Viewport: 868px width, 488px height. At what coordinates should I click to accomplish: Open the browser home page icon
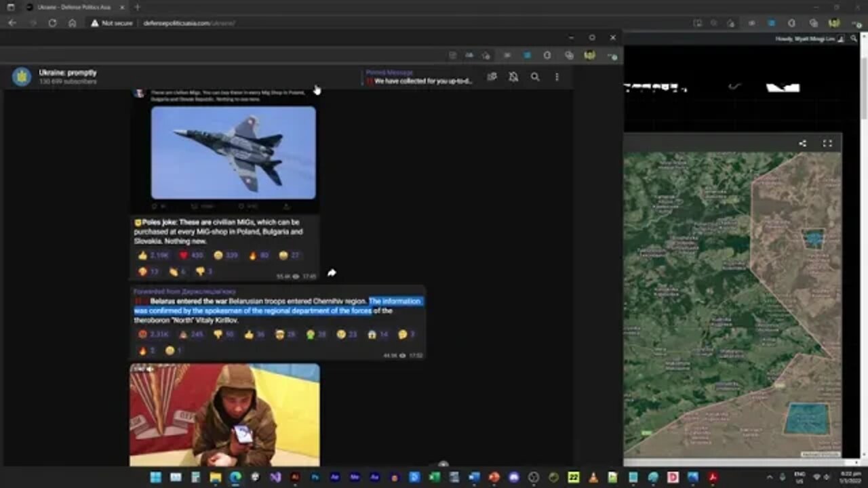point(72,23)
